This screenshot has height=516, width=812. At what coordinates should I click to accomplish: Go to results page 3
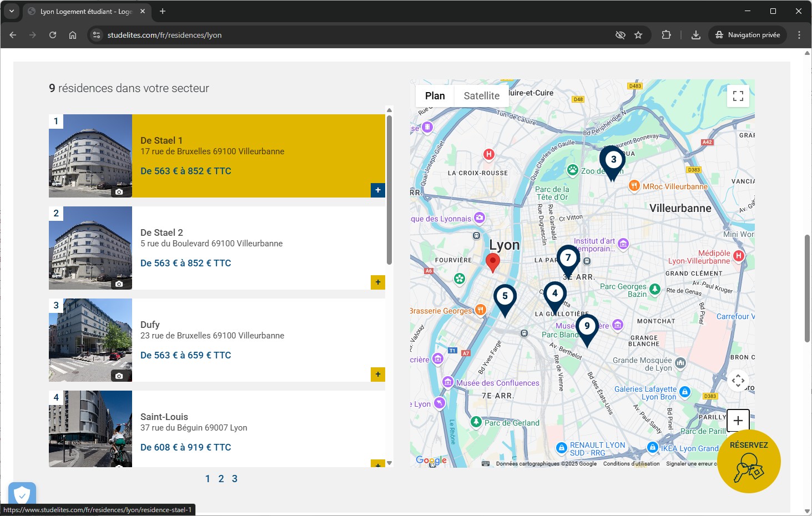[235, 479]
